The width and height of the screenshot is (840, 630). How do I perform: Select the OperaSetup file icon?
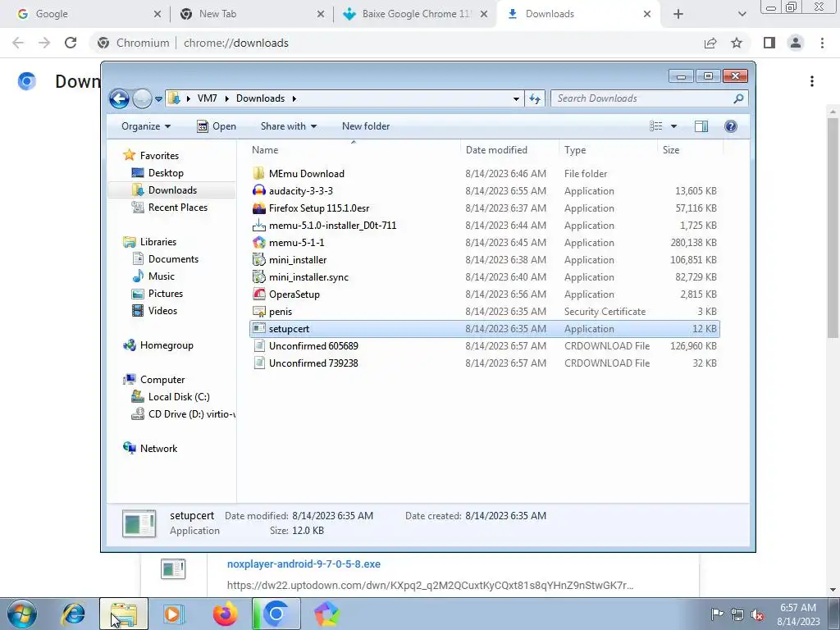258,294
